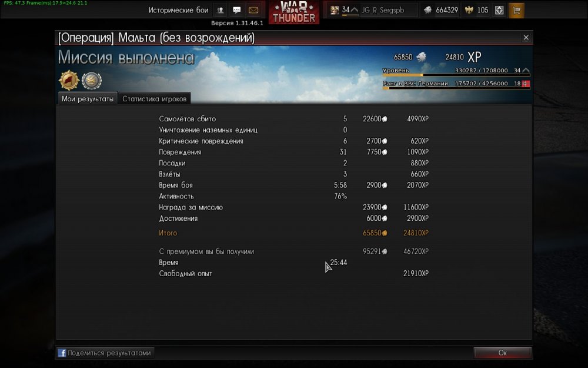Click the Facebook share icon
The height and width of the screenshot is (368, 588).
tap(62, 353)
